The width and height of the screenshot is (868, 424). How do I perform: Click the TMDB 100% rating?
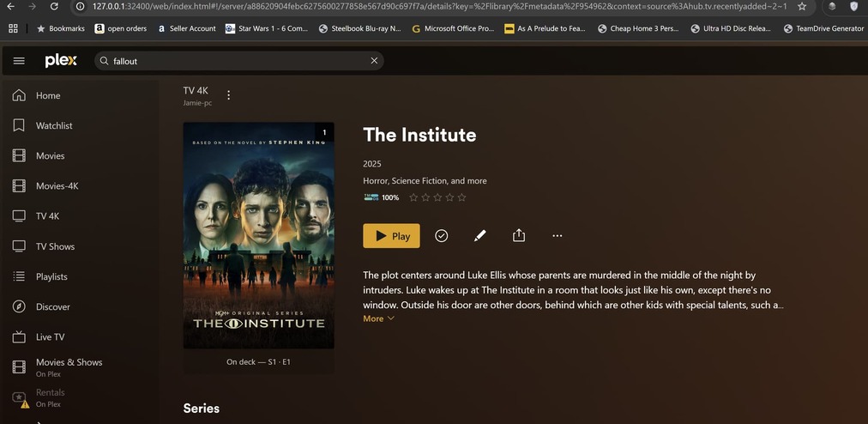tap(382, 197)
